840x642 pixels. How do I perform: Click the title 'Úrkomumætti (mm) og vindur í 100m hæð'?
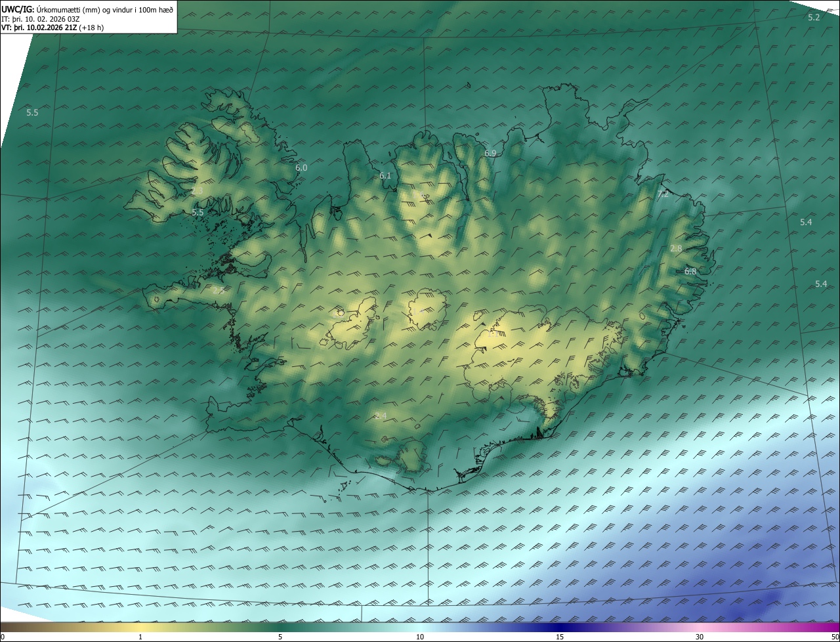(104, 9)
